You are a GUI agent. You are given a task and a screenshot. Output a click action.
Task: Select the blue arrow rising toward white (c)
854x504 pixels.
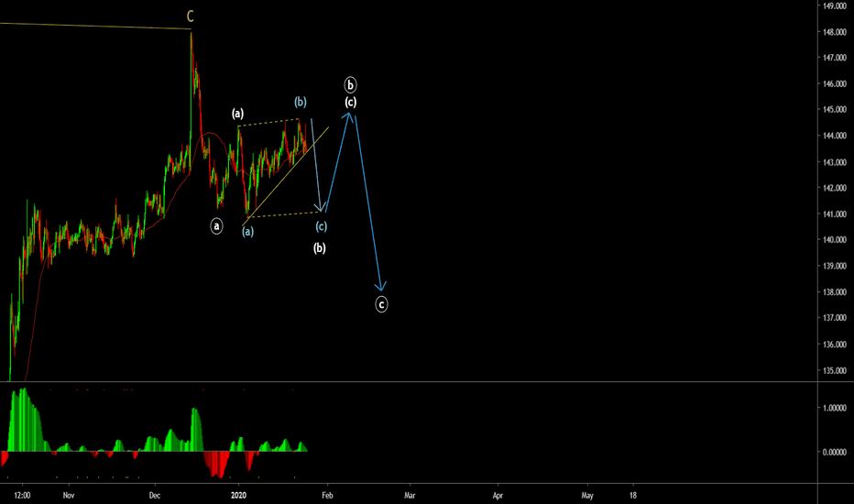[x=337, y=162]
